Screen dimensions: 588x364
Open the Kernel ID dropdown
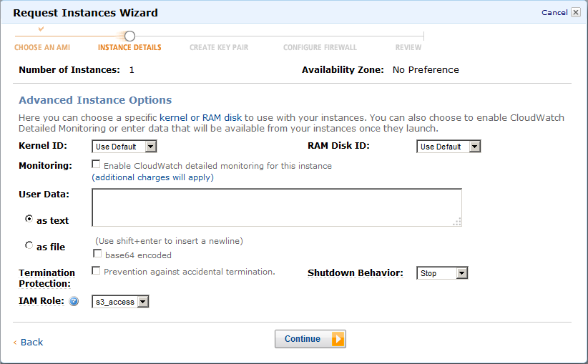[x=124, y=147]
